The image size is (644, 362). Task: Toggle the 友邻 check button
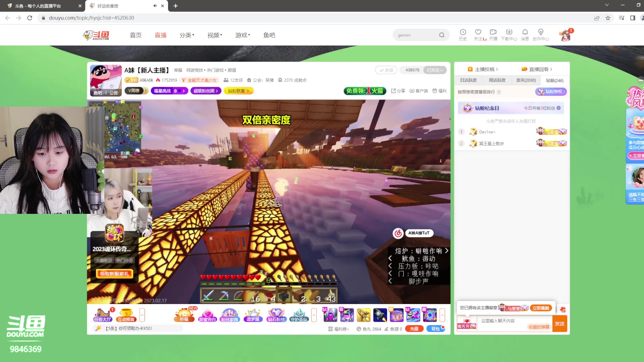[x=386, y=70]
